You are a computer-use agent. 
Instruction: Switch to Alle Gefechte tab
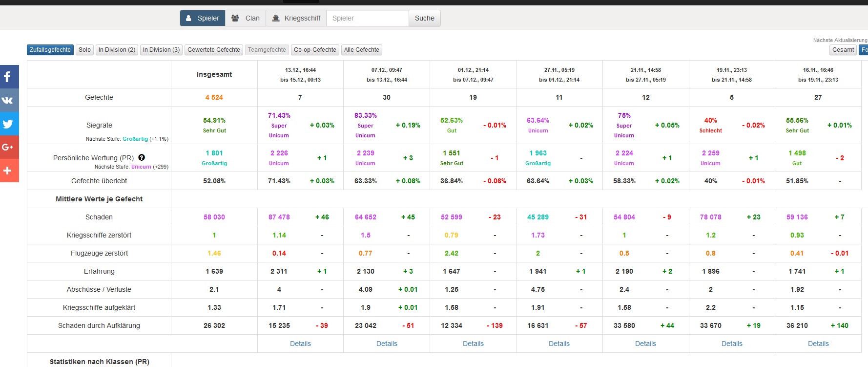(362, 50)
